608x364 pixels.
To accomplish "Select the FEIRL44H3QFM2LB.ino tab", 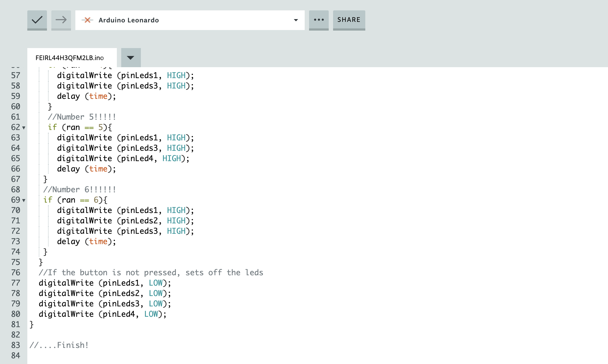I will [72, 58].
